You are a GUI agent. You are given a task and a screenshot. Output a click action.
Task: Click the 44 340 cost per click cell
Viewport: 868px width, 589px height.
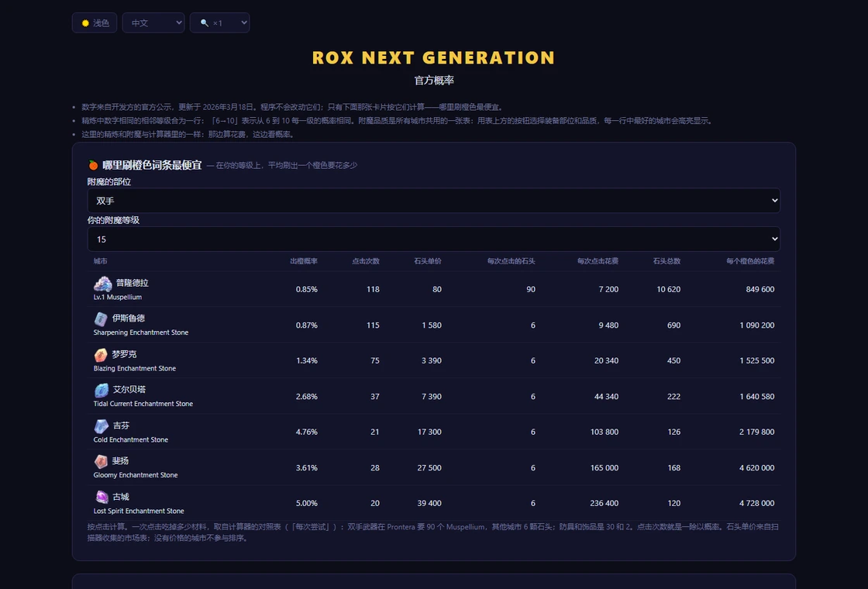coord(606,397)
